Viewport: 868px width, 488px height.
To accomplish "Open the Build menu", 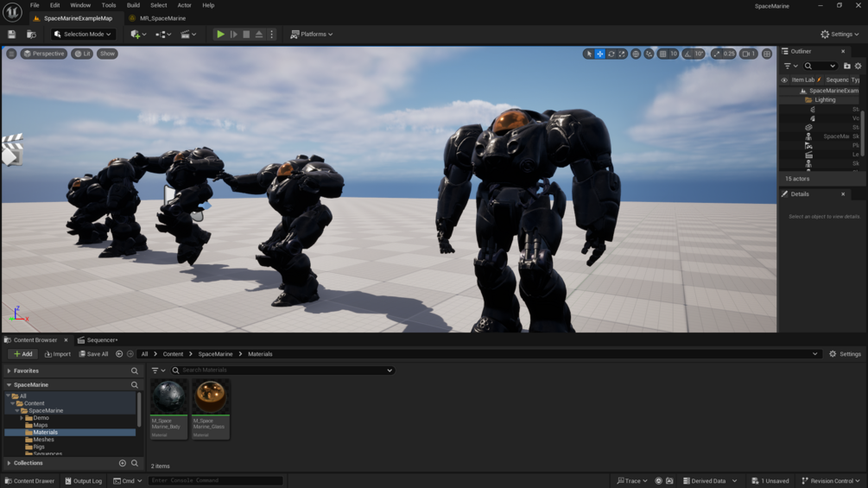I will 133,5.
